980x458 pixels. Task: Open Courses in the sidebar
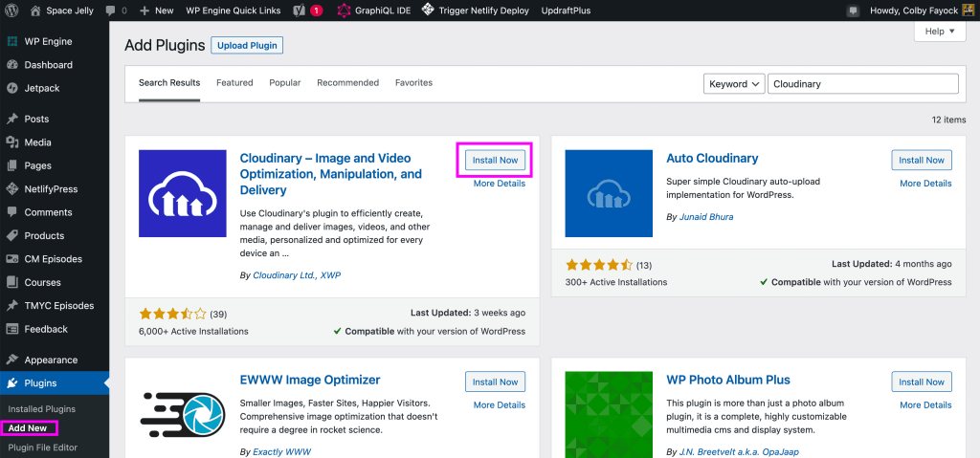click(x=42, y=282)
